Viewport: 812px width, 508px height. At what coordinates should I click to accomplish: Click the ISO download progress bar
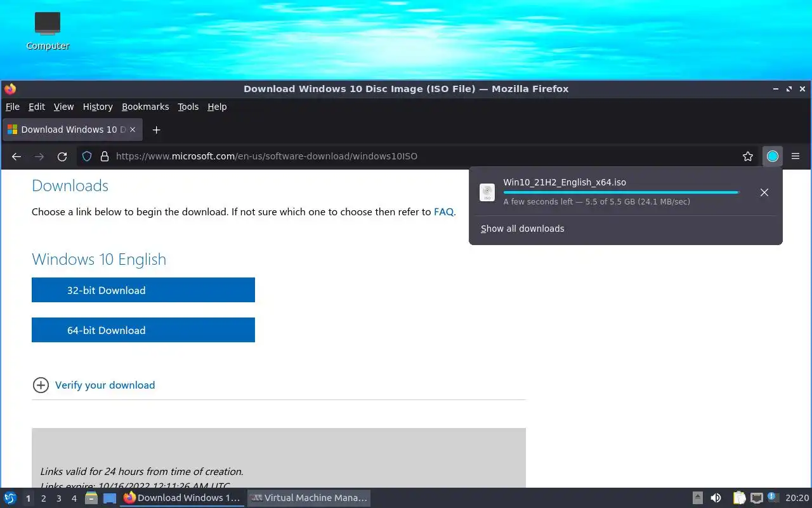(x=621, y=192)
